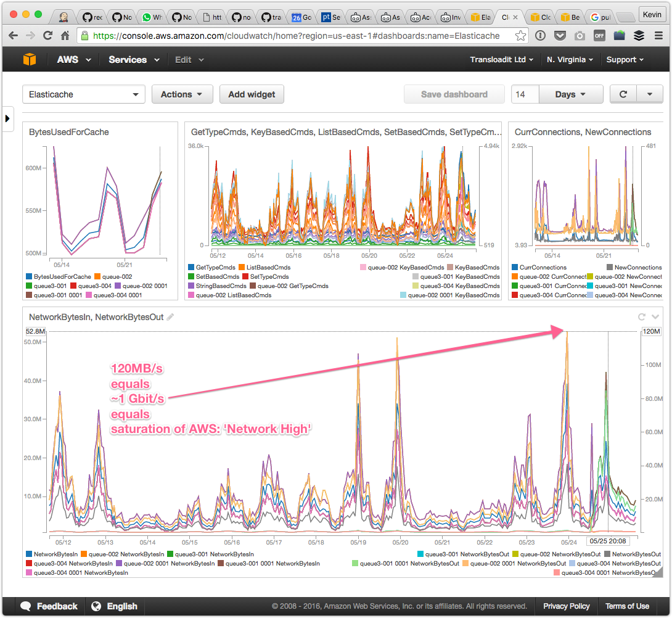Screen dimensions: 672x618
Task: Click the dashboard refresh button
Action: click(x=623, y=94)
